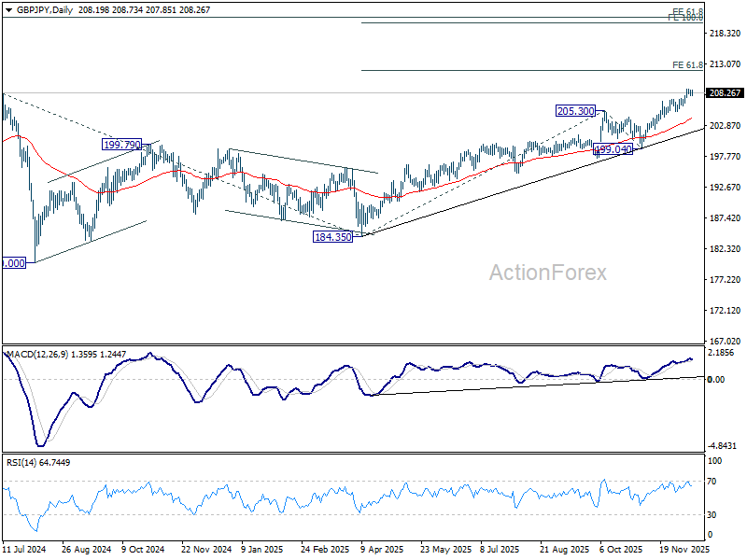
Task: Click the current price tag 208.267
Action: coord(725,93)
